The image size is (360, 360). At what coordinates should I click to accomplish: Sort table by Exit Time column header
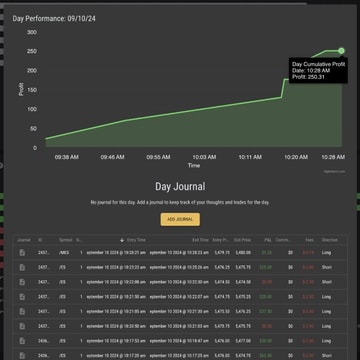200,240
